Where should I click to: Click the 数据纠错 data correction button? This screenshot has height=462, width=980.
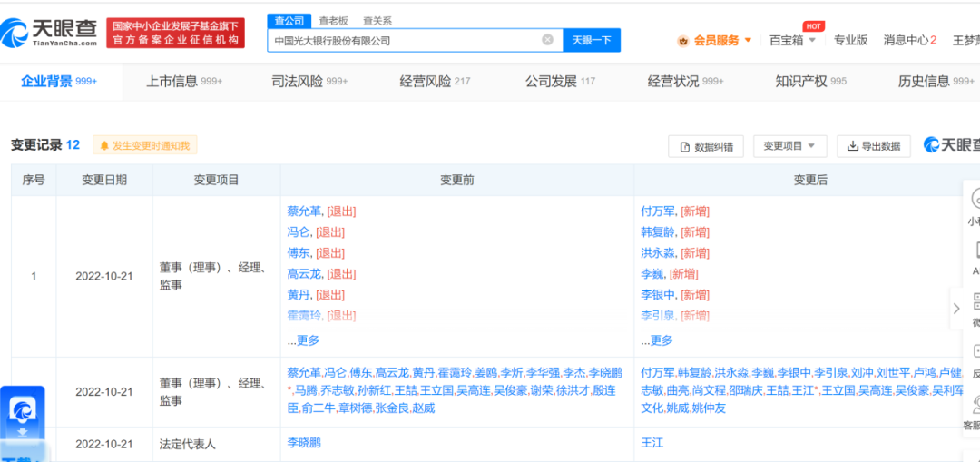(706, 146)
